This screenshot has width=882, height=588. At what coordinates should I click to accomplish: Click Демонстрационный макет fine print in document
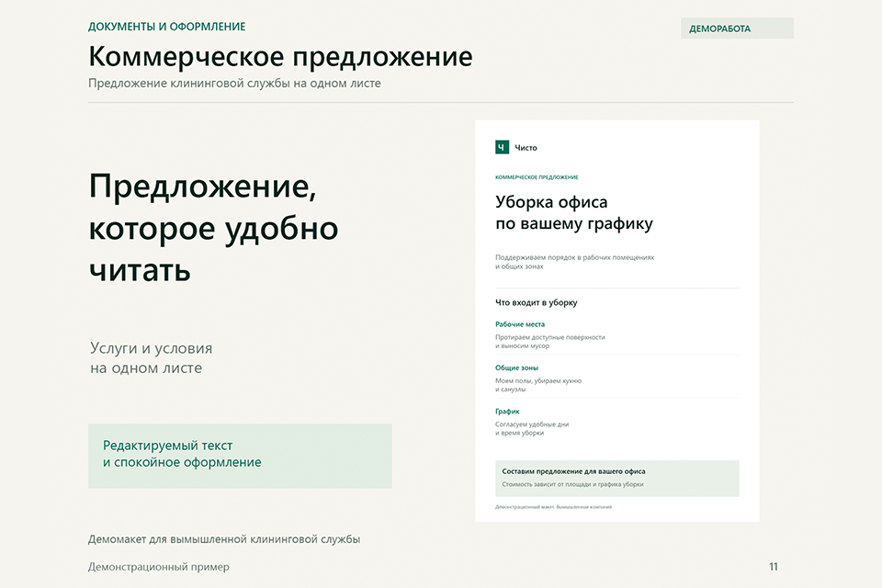pyautogui.click(x=553, y=507)
